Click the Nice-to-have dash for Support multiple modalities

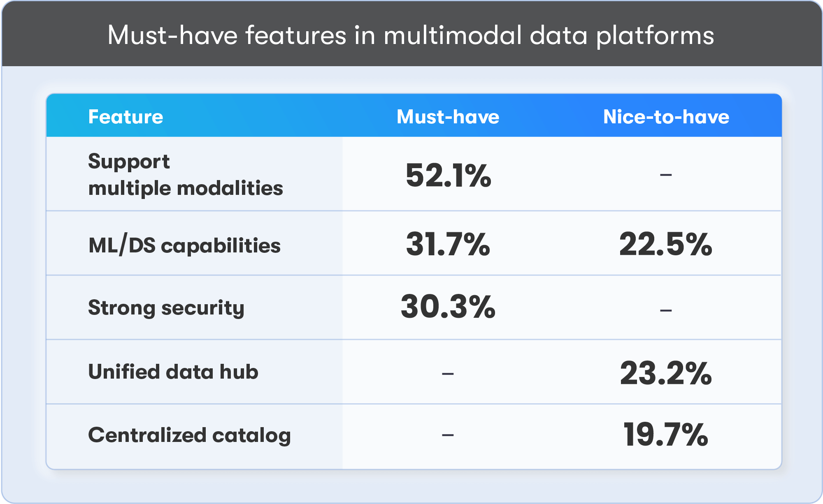click(x=665, y=175)
